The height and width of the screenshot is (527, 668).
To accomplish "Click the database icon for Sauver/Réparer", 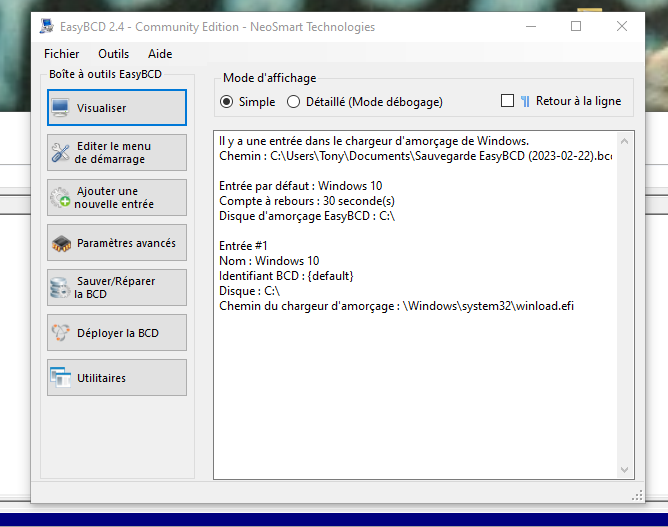I will click(x=60, y=288).
